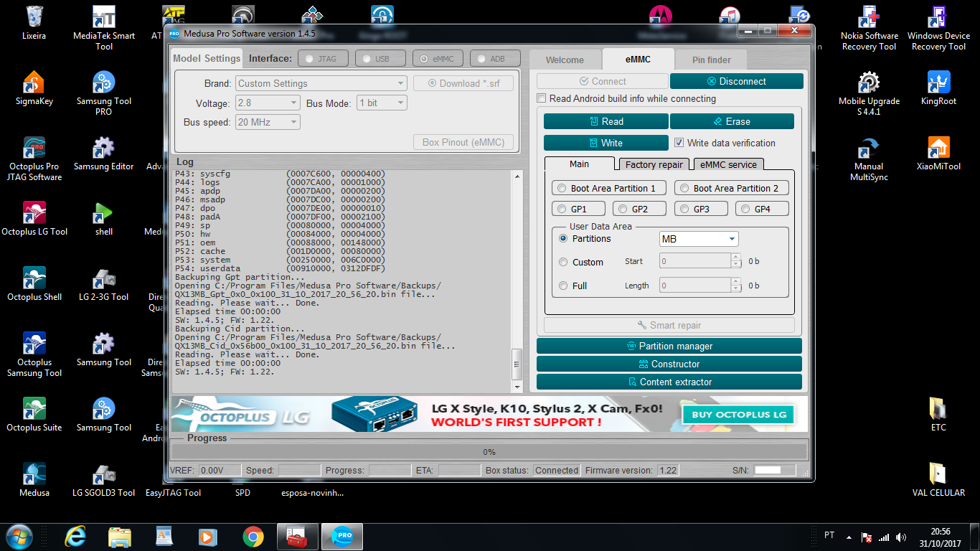
Task: Select the Full user data option
Action: click(x=563, y=286)
